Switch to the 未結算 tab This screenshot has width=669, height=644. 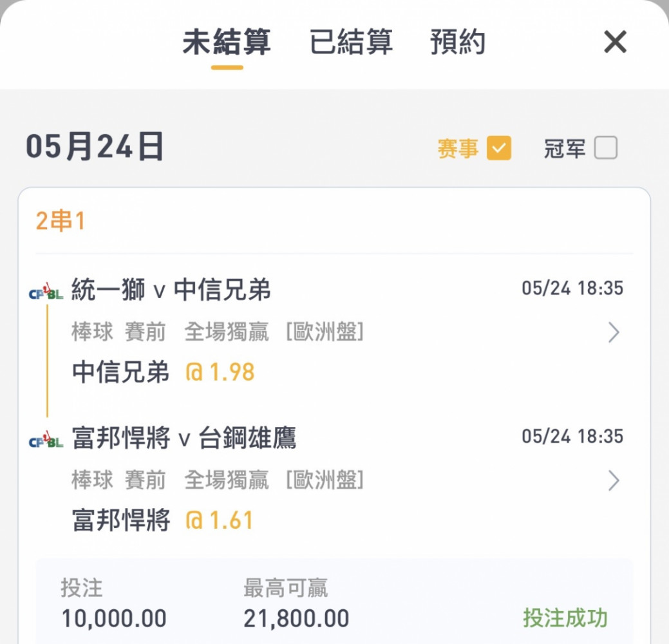227,43
